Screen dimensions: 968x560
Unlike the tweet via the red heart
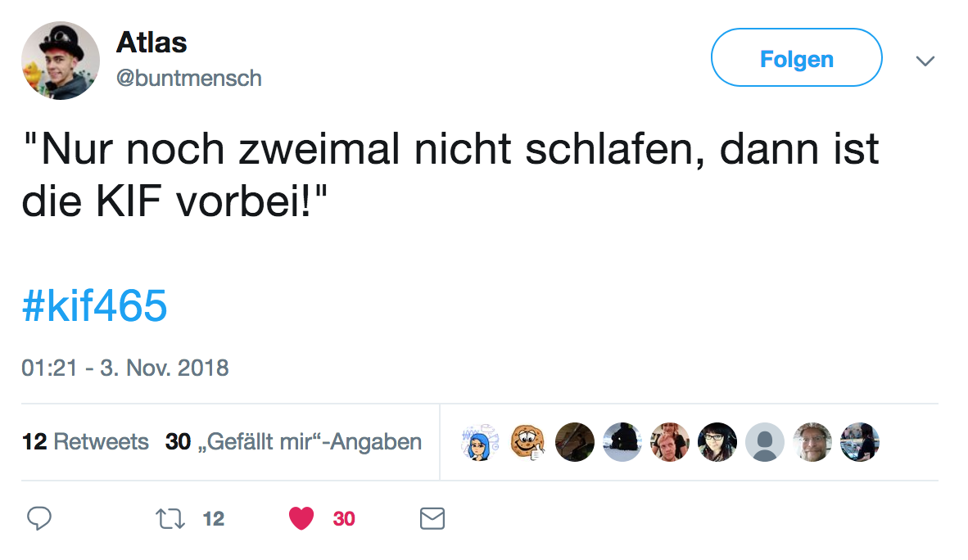[x=301, y=518]
